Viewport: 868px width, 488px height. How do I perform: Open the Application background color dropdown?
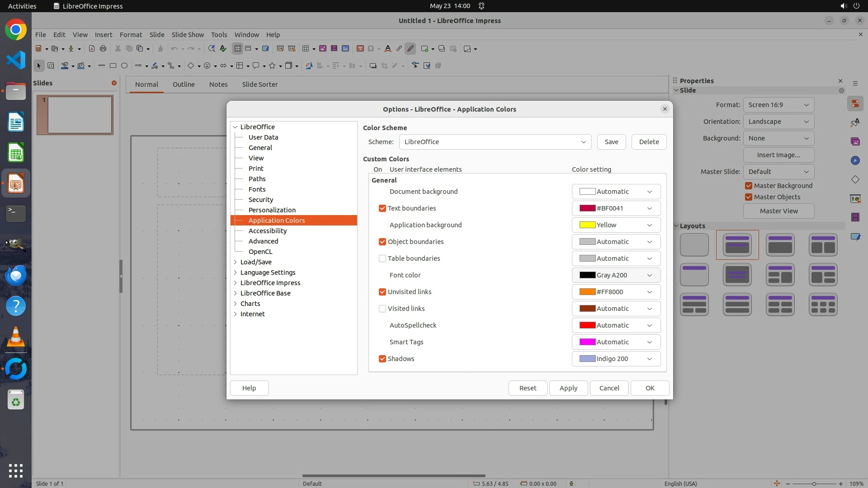click(616, 225)
